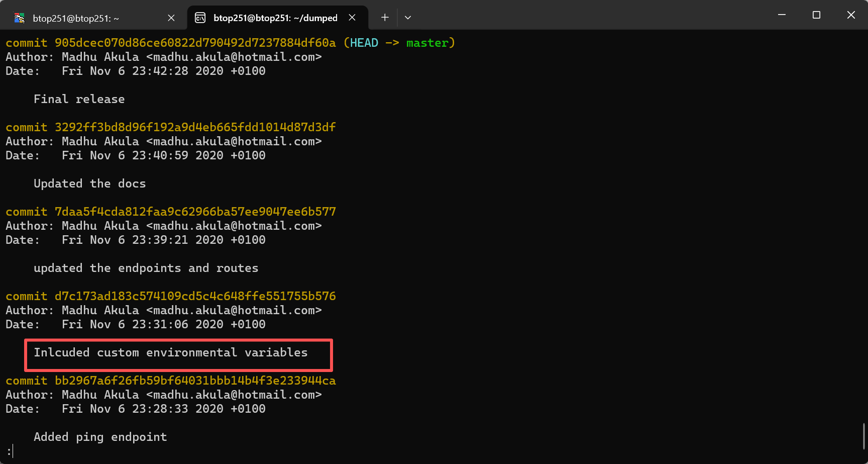Click the d7c173ad commit hash
Screen dimensions: 868x464
[x=195, y=296]
